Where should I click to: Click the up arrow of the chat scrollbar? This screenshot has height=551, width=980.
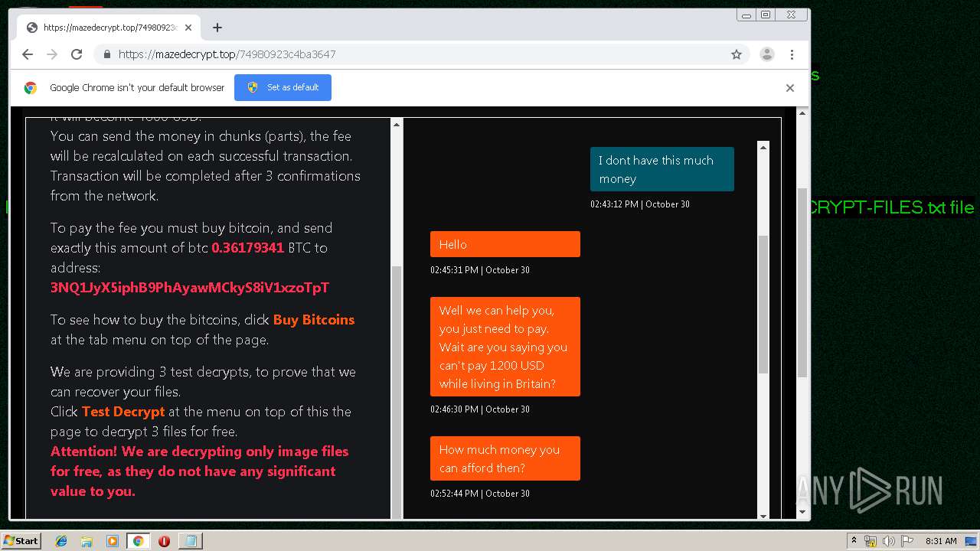click(763, 147)
